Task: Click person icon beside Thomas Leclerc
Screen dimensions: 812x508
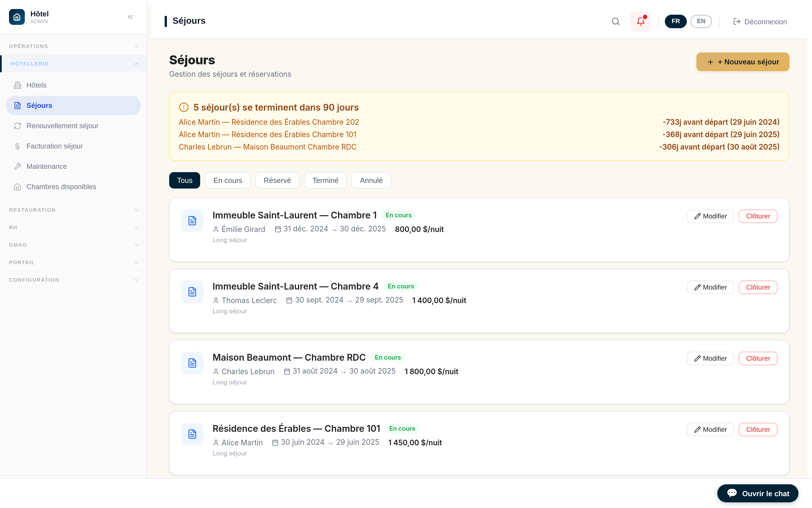Action: pyautogui.click(x=216, y=300)
